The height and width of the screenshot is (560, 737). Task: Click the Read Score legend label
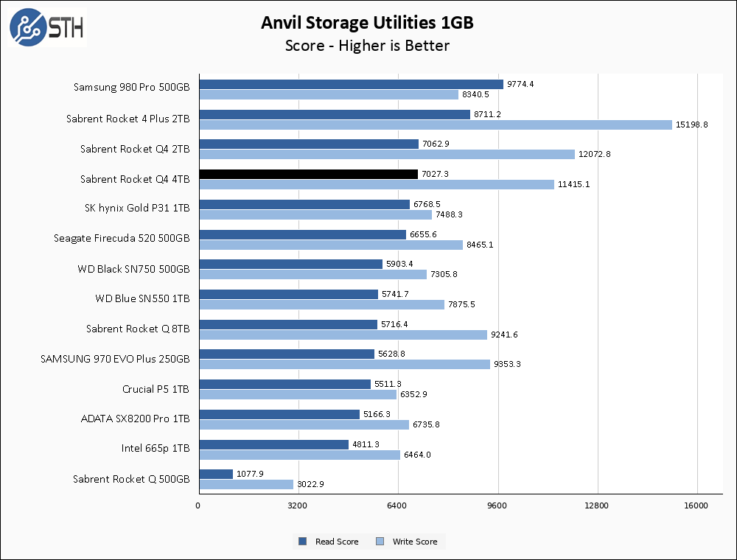337,542
